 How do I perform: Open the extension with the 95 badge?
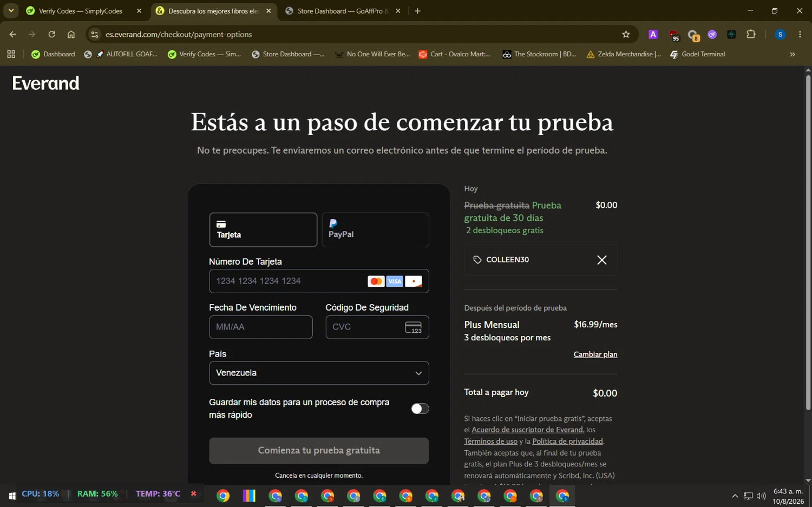coord(673,35)
